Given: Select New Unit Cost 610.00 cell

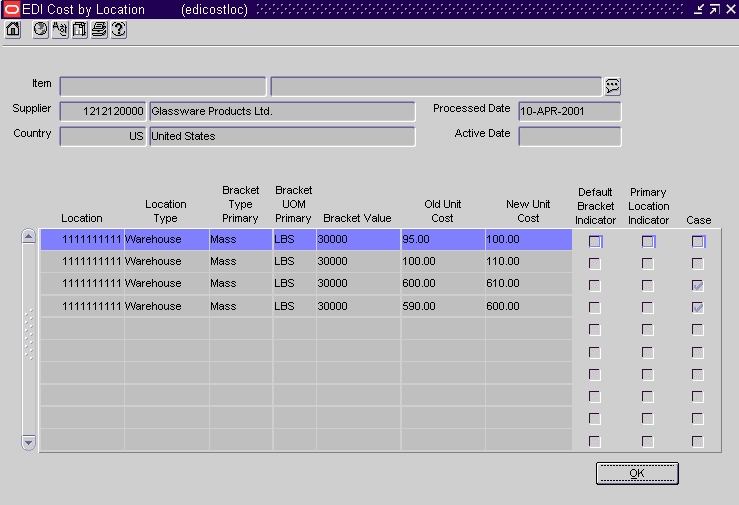Looking at the screenshot, I should 528,284.
